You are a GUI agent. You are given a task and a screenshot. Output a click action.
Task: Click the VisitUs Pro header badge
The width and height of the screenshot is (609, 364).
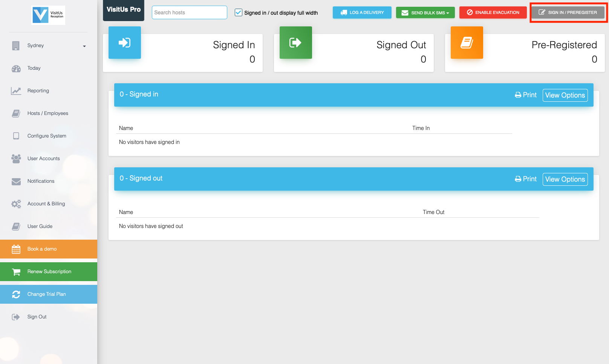point(124,10)
